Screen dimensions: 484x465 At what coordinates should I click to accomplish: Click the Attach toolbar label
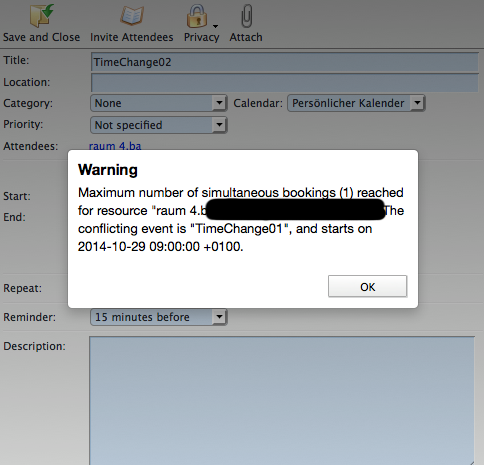(246, 37)
